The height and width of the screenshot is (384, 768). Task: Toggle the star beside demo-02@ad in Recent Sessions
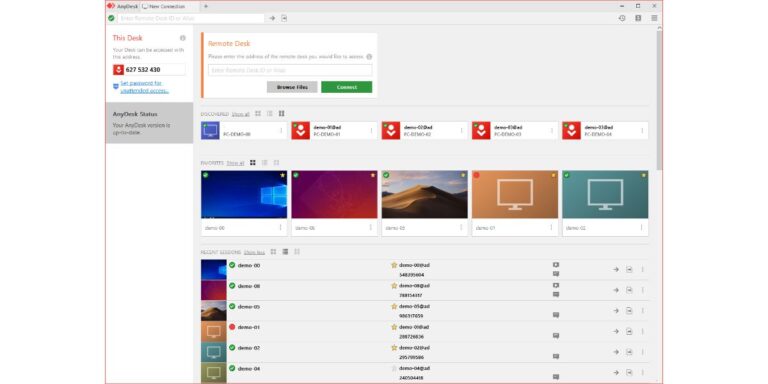click(394, 347)
